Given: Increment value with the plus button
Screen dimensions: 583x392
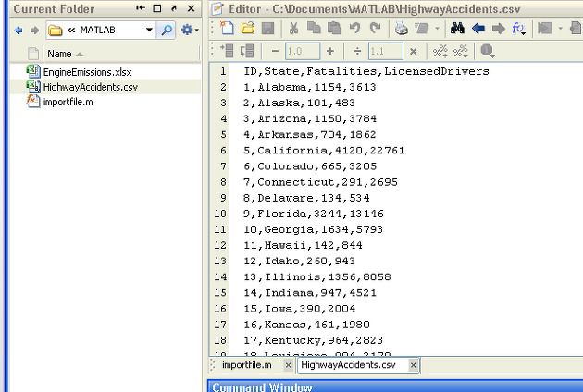Looking at the screenshot, I should (x=330, y=51).
